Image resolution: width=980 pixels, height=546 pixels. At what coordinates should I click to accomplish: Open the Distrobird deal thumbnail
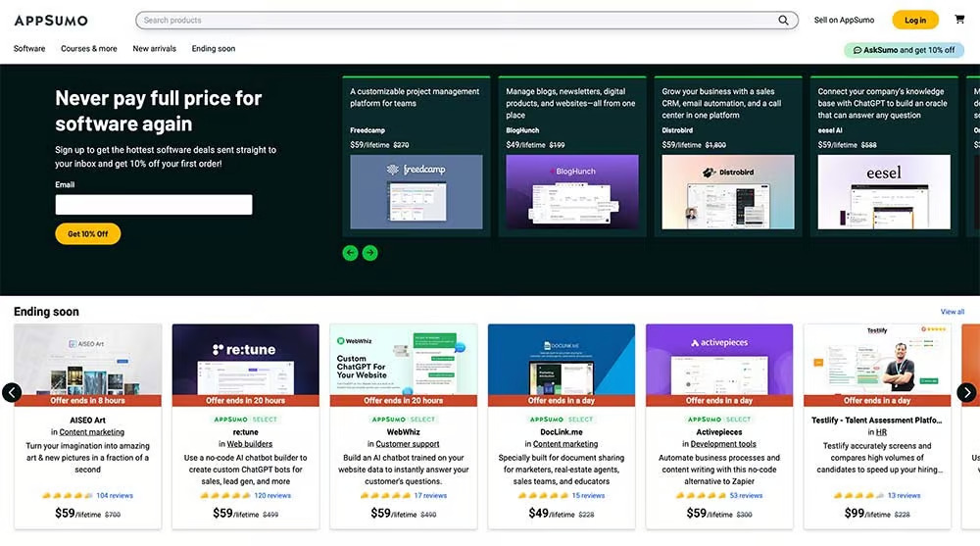[x=728, y=192]
